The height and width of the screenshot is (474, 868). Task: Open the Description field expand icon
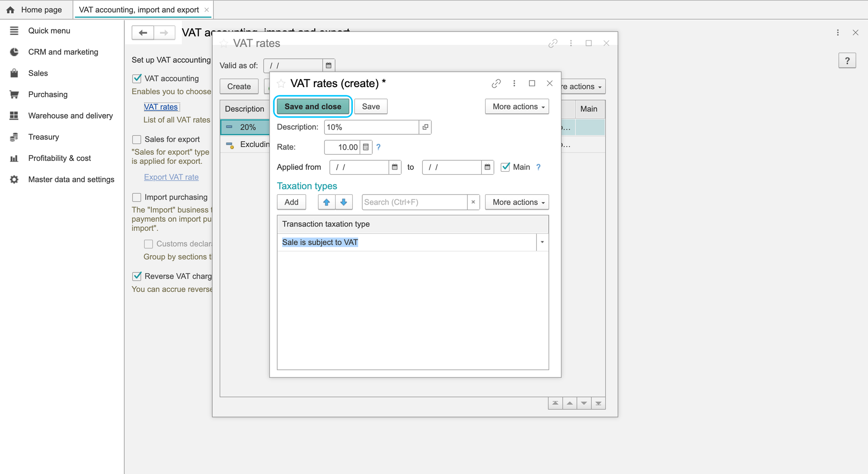tap(425, 127)
